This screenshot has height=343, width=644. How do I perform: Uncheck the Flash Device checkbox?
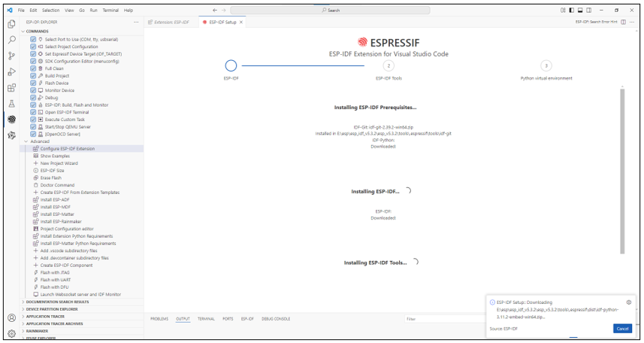[33, 83]
